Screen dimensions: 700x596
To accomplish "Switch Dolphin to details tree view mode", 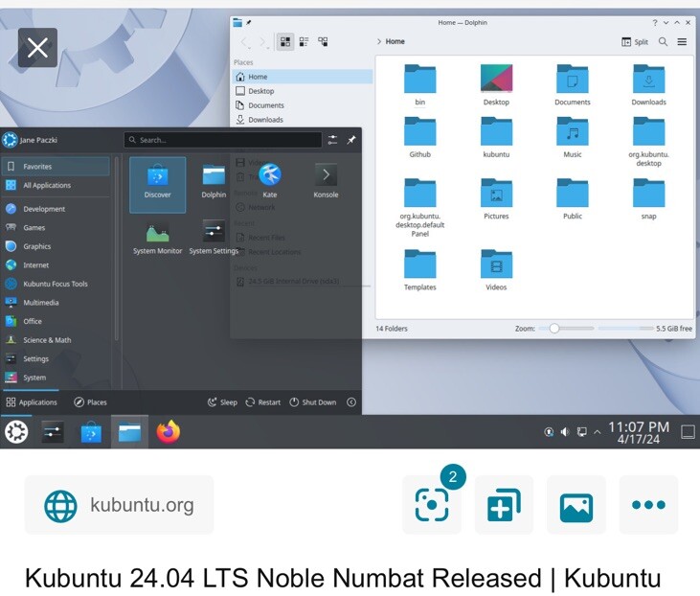I will (x=323, y=41).
